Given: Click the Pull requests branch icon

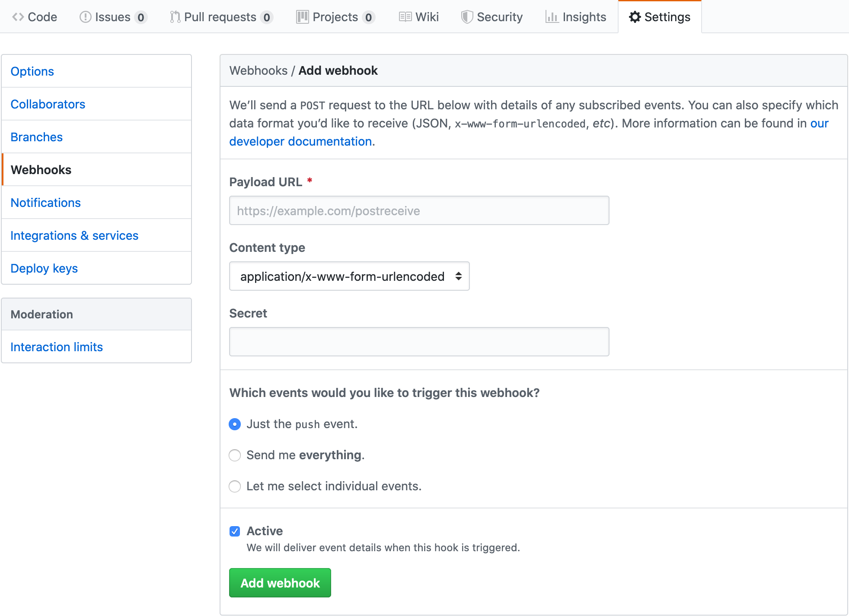Looking at the screenshot, I should tap(175, 17).
